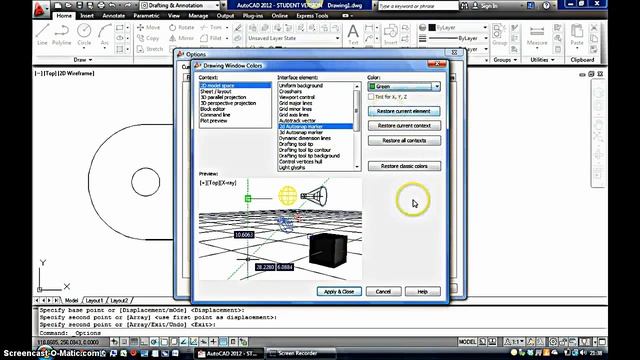
Task: Toggle Infer Constraints in the status bar
Action: click(115, 342)
